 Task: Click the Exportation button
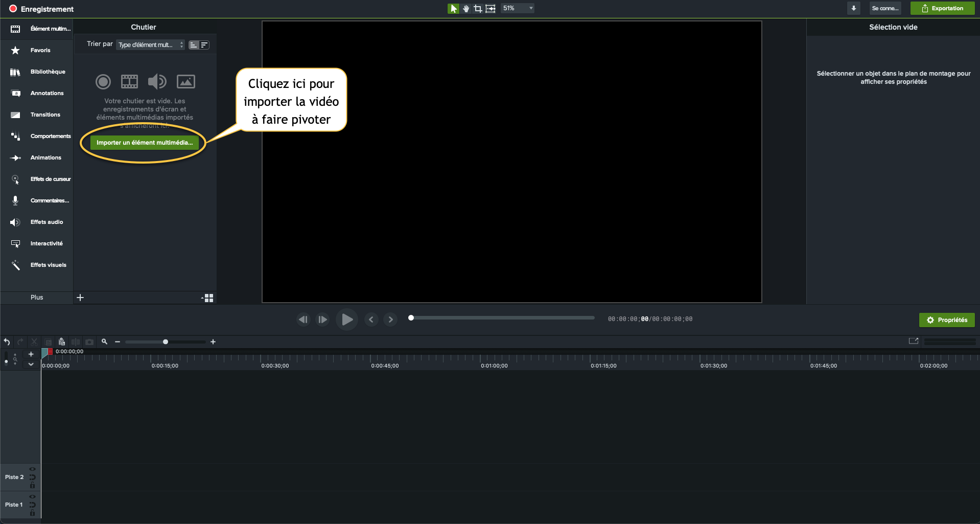942,8
